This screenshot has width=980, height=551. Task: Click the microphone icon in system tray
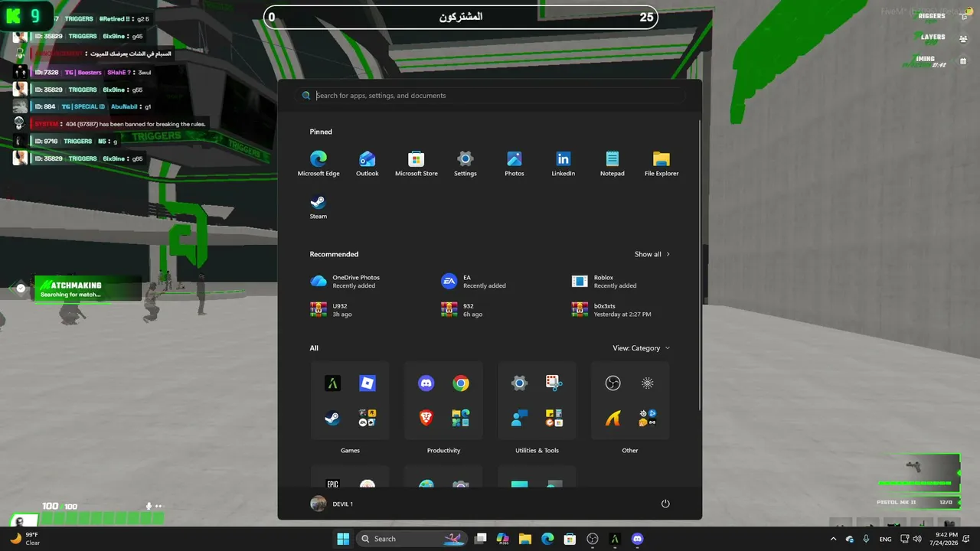tap(866, 539)
